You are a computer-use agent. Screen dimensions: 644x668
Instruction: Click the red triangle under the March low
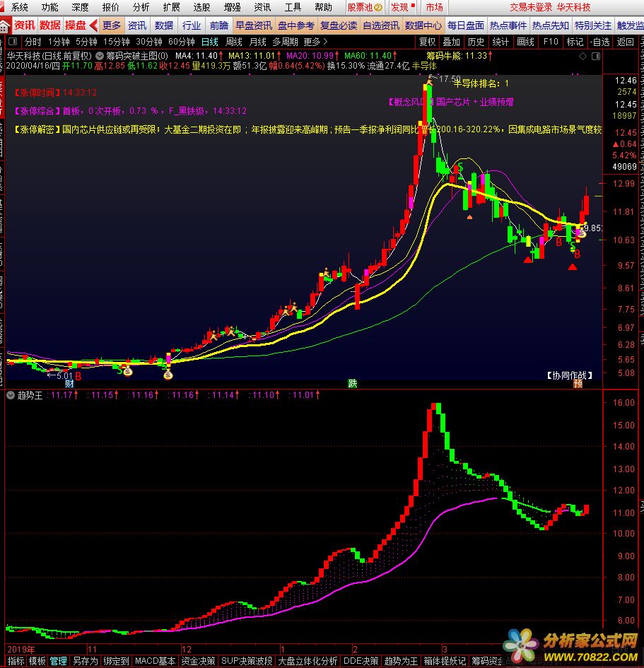click(x=528, y=259)
